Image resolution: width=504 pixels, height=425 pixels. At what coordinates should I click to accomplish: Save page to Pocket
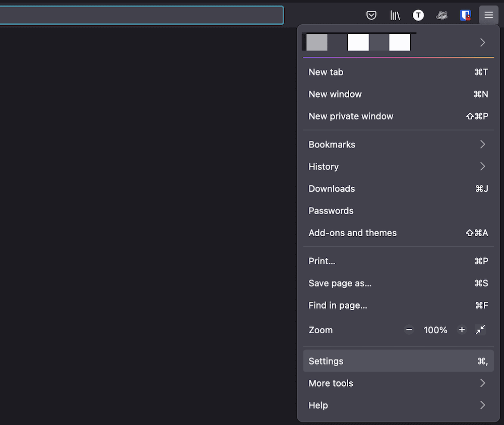(x=371, y=15)
